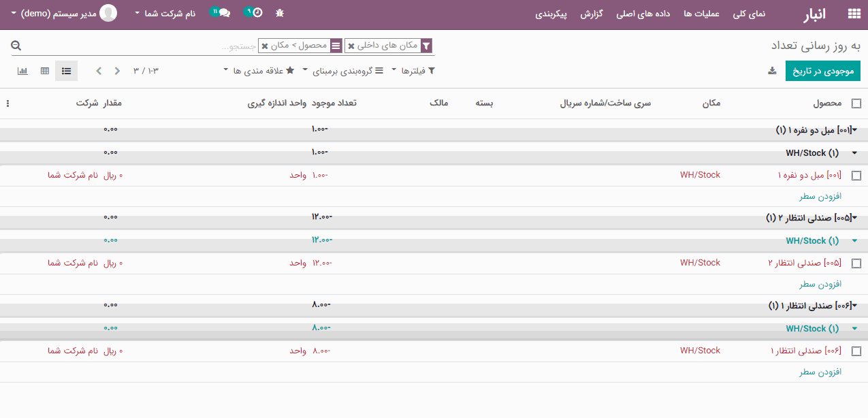Click the انبار app title
The height and width of the screenshot is (418, 868).
[816, 14]
